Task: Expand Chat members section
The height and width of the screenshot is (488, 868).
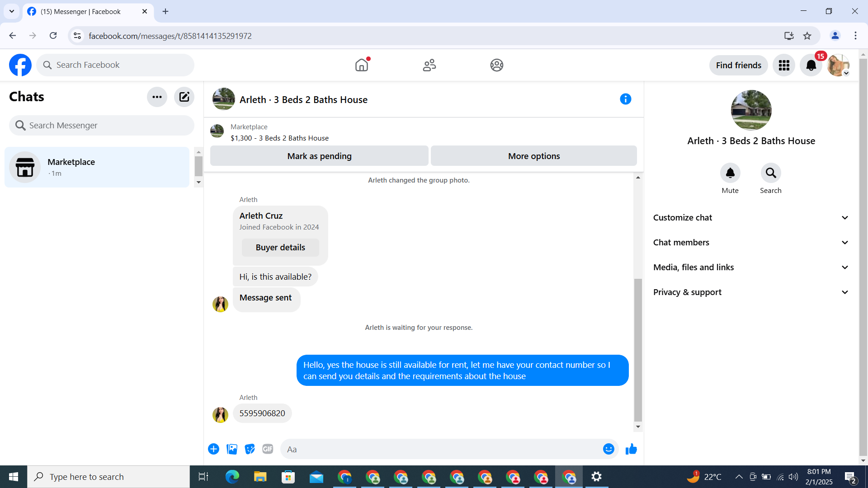Action: [x=750, y=243]
